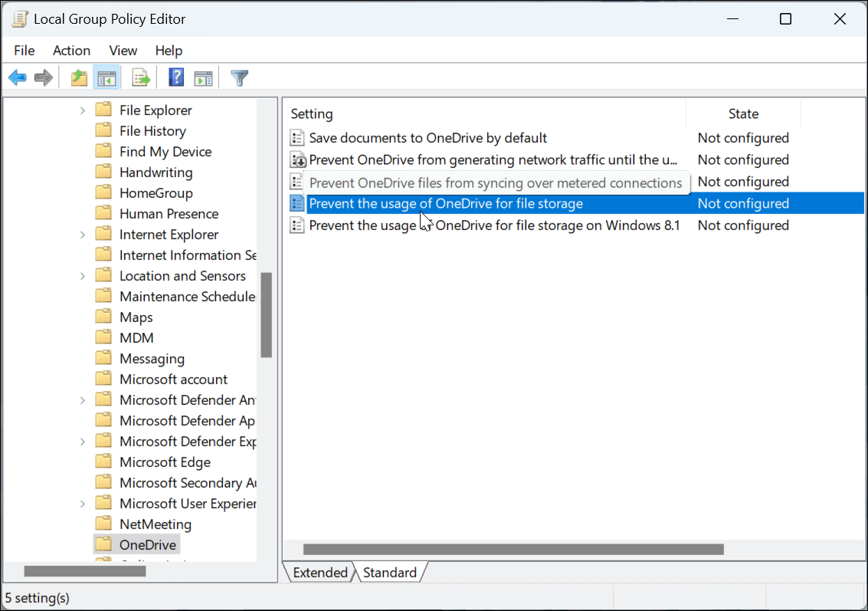The image size is (868, 611).
Task: Select Prevent the usage of OneDrive on Windows 8.1
Action: 494,225
